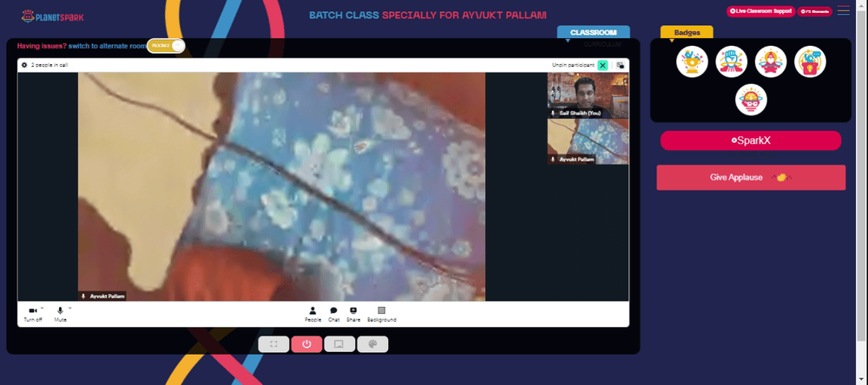
Task: Open the Chat panel
Action: (x=334, y=314)
